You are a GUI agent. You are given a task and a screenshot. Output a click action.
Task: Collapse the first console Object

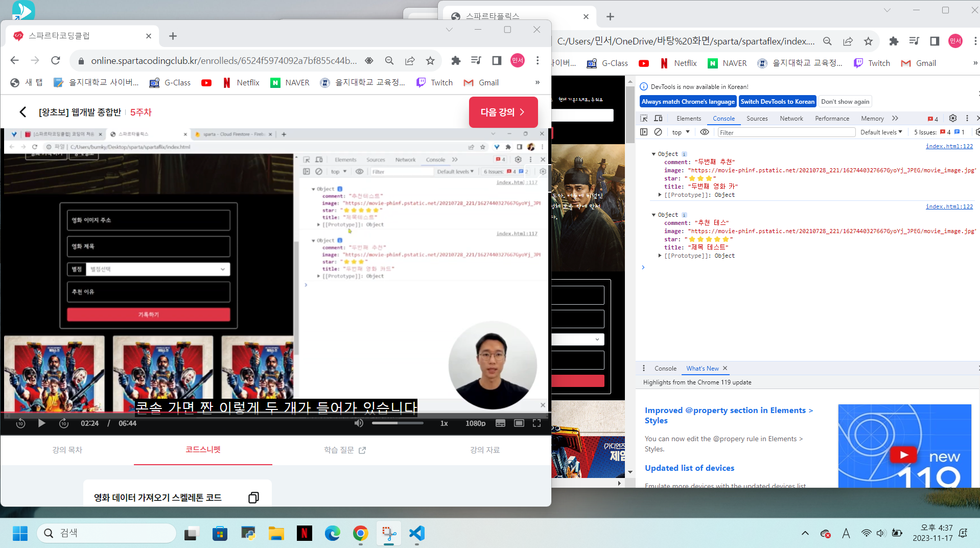pos(654,154)
